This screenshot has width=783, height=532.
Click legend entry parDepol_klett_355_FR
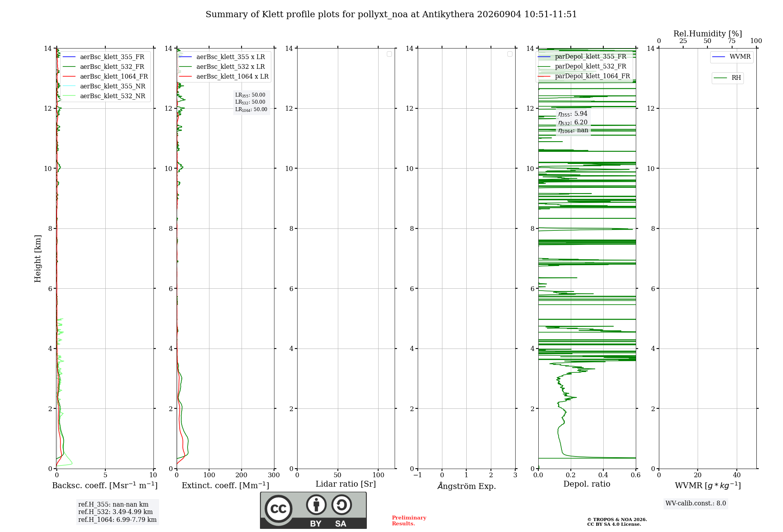(590, 57)
